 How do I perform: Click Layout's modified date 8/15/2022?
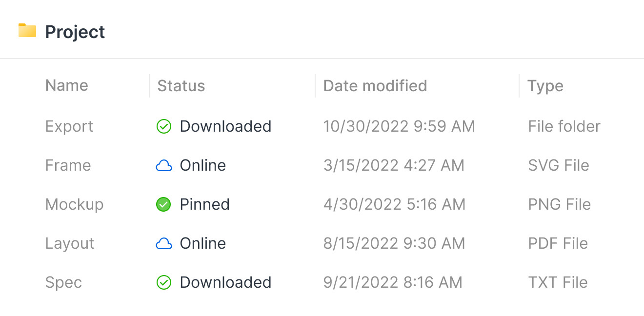(x=394, y=243)
